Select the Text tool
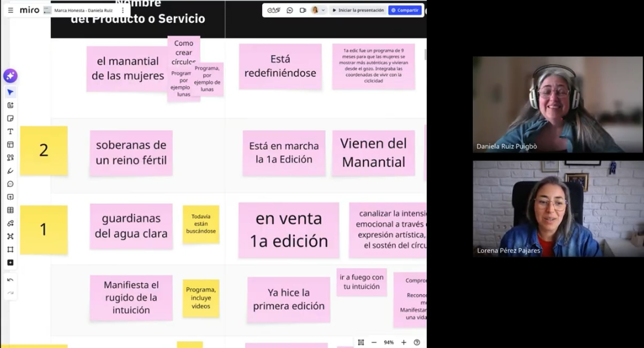The image size is (644, 348). tap(10, 131)
